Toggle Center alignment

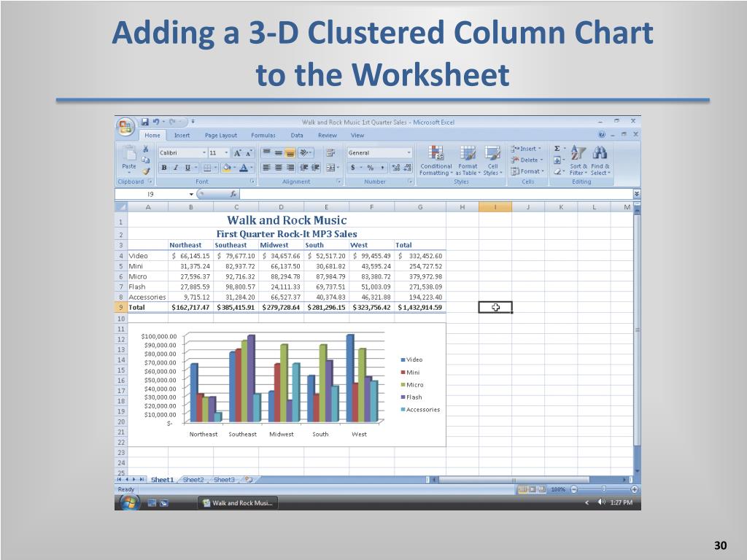pos(278,168)
